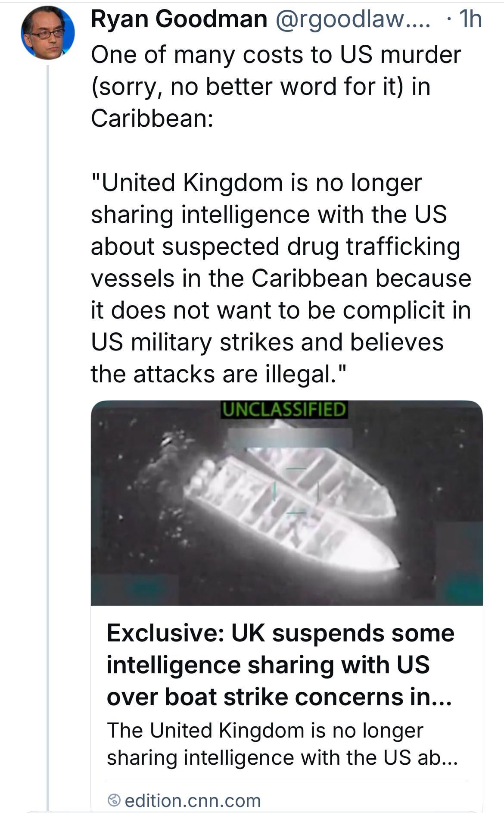Screen dimensions: 504x813
Task: Click the text 'the attacks are illegal."'
Action: [x=218, y=374]
